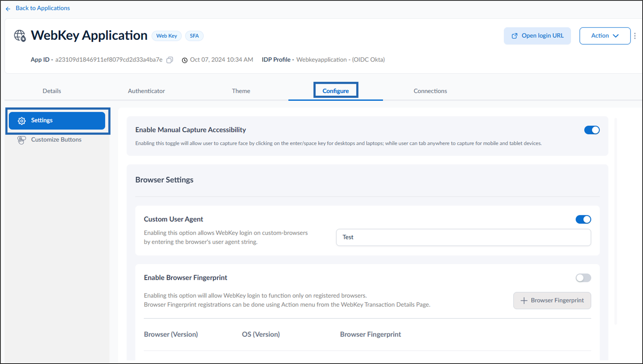Image resolution: width=643 pixels, height=364 pixels.
Task: Click the WebKey Application title
Action: point(89,35)
